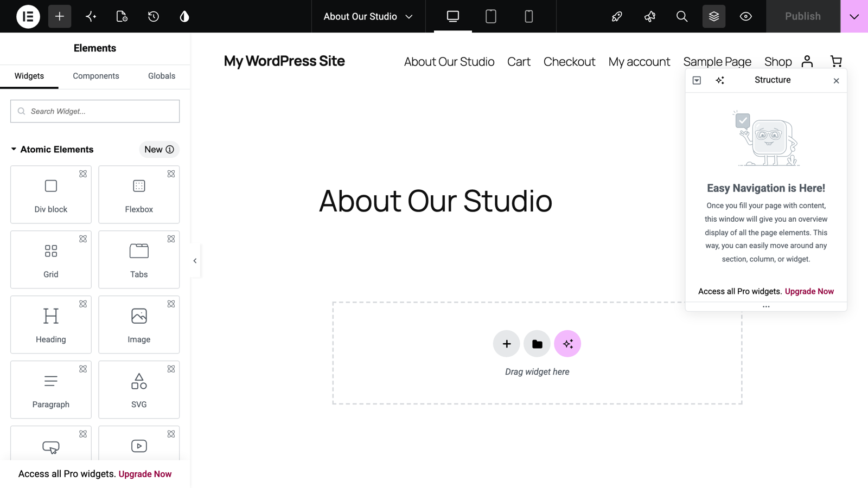
Task: Open the About Our Studio page dropdown
Action: 368,16
